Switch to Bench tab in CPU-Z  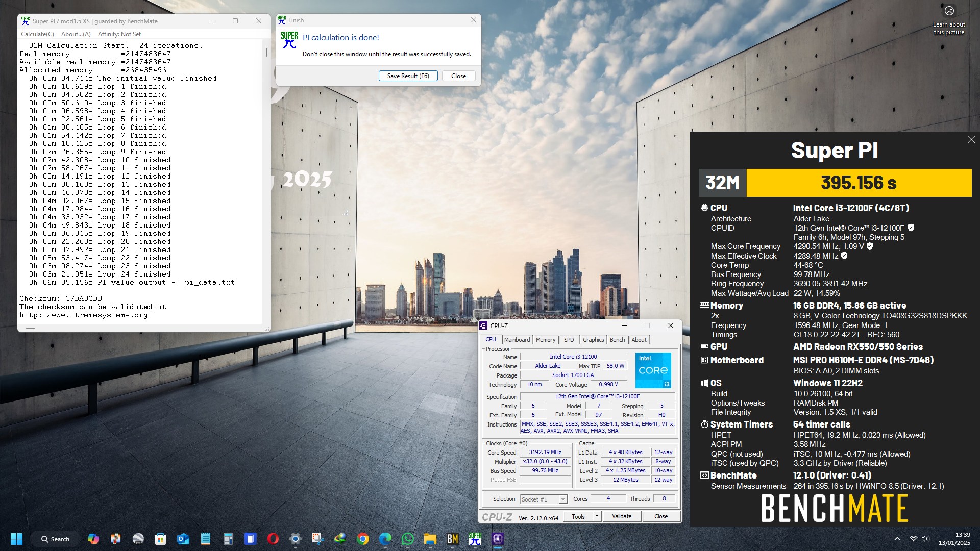(x=617, y=340)
